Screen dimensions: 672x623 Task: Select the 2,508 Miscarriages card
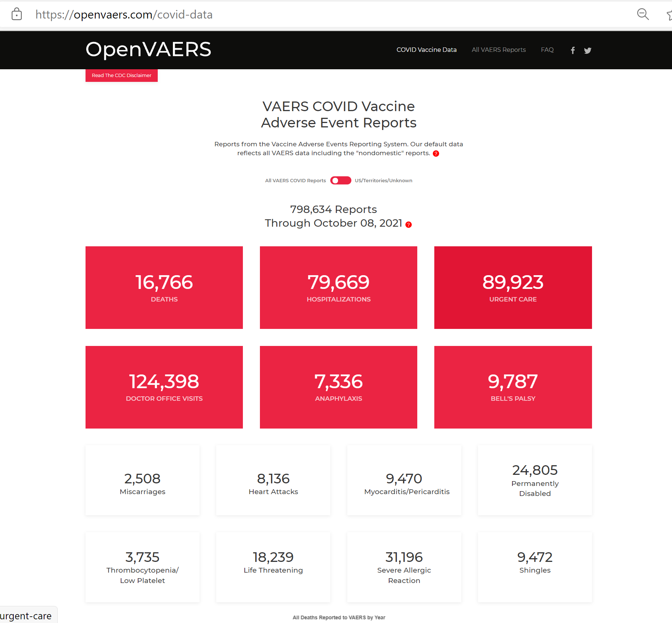pyautogui.click(x=143, y=480)
